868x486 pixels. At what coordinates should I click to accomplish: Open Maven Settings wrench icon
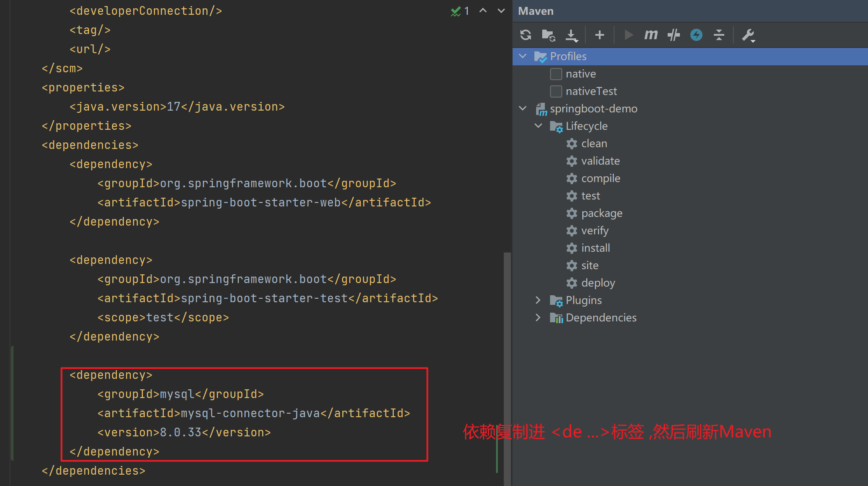[748, 35]
